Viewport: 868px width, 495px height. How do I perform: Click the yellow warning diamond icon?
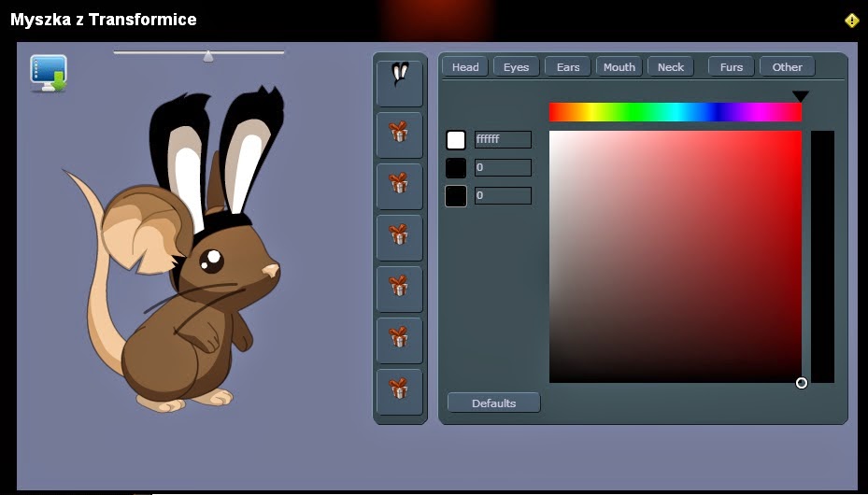click(852, 21)
